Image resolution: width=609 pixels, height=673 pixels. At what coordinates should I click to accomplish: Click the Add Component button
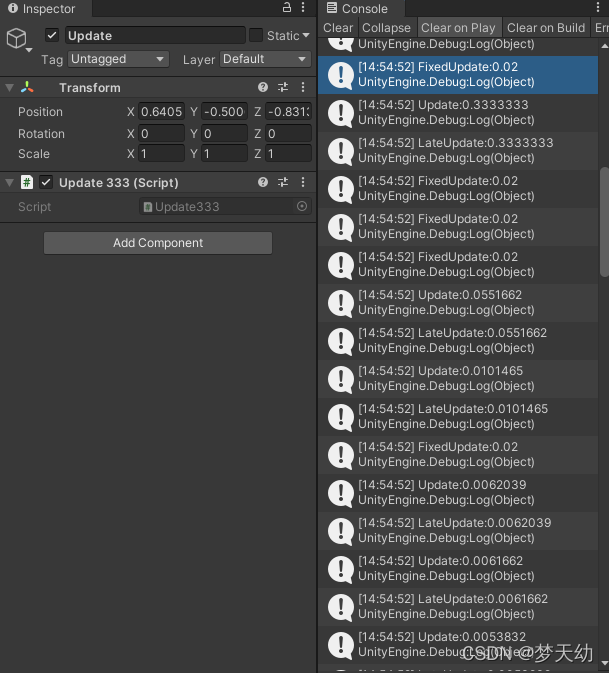tap(158, 243)
